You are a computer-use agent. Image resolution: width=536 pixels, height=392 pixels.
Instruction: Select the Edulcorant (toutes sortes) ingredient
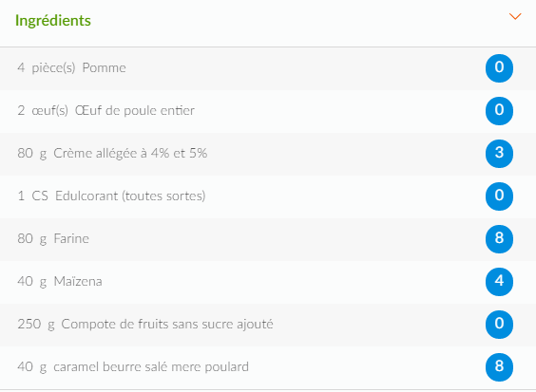tap(268, 196)
